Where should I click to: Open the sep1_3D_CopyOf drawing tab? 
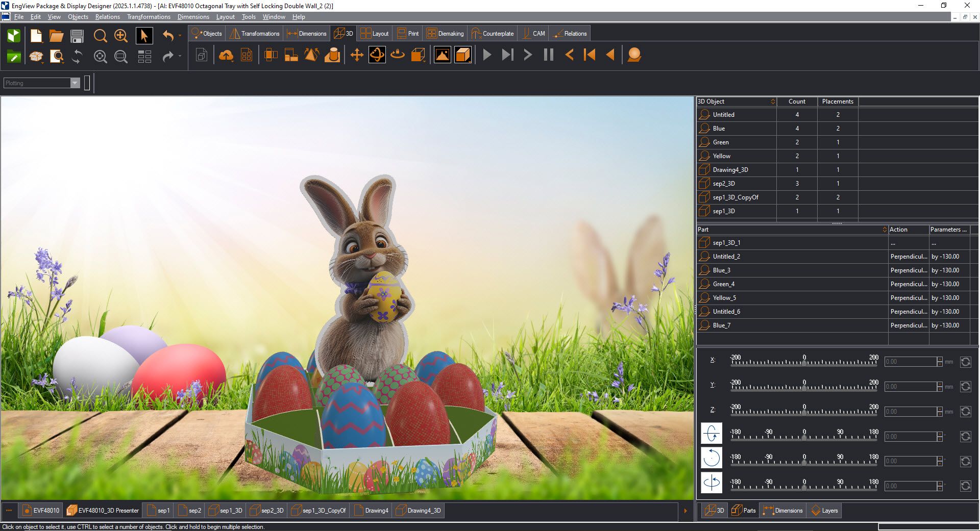tap(318, 510)
